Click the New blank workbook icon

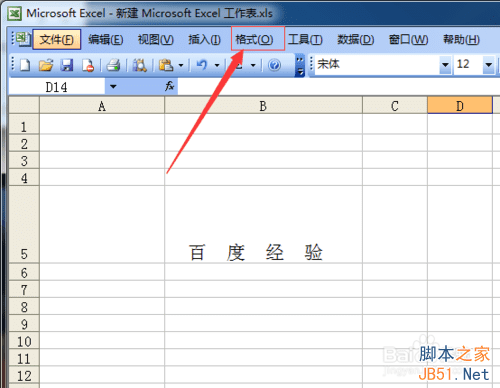(25, 65)
